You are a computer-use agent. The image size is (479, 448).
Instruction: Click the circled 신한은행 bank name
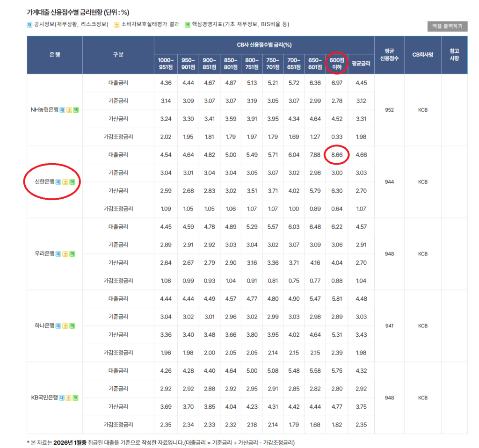coord(45,181)
